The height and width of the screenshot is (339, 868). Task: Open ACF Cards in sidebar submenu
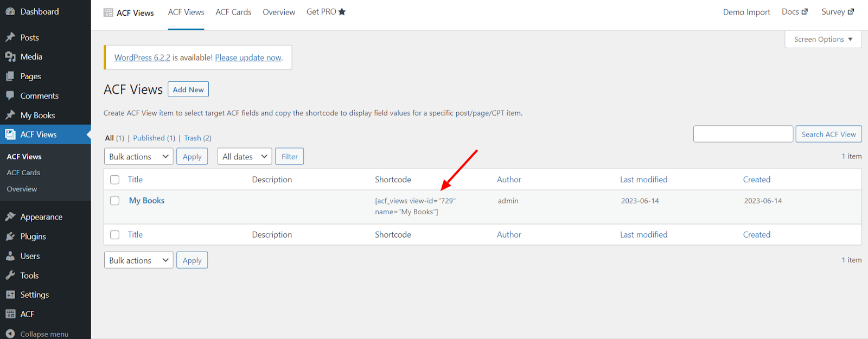pyautogui.click(x=23, y=172)
